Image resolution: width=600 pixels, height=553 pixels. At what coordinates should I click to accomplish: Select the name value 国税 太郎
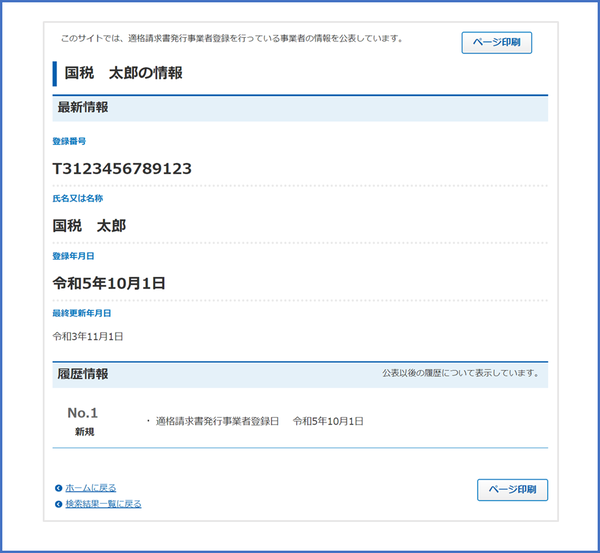[89, 226]
